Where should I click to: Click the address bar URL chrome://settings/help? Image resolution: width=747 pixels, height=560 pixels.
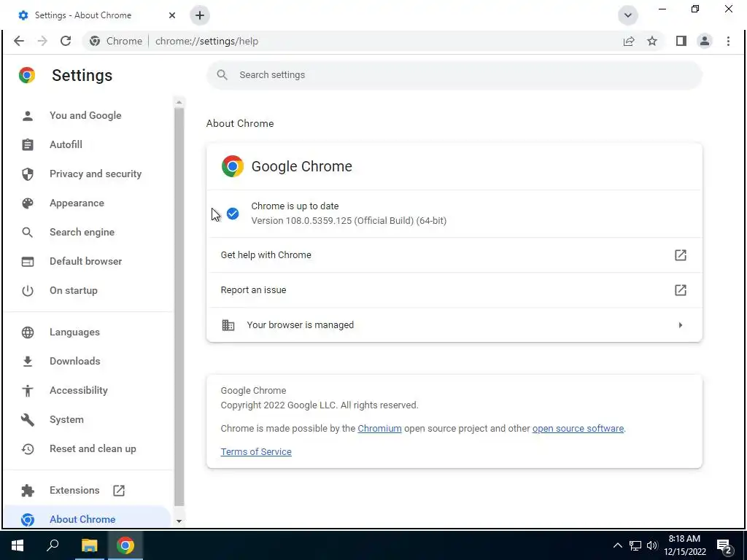point(206,41)
